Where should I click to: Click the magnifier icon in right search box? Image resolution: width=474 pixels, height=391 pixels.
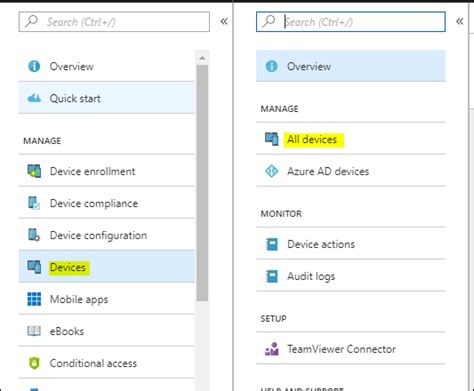pos(269,21)
